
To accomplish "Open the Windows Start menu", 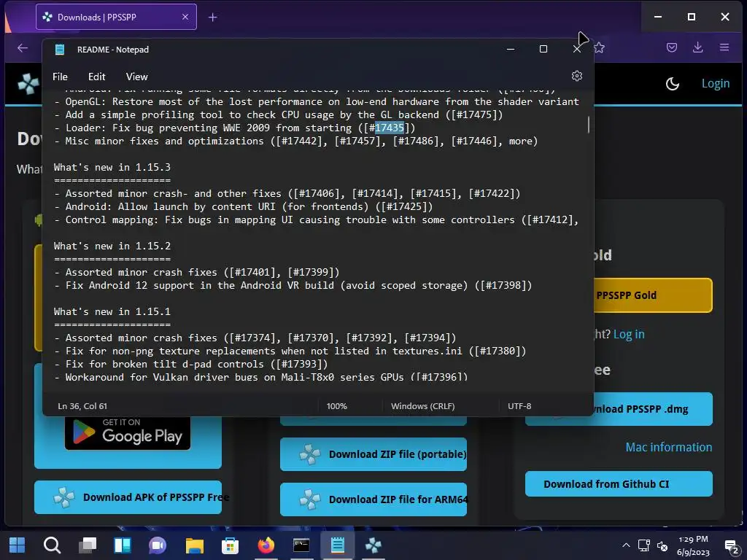I will pyautogui.click(x=18, y=545).
